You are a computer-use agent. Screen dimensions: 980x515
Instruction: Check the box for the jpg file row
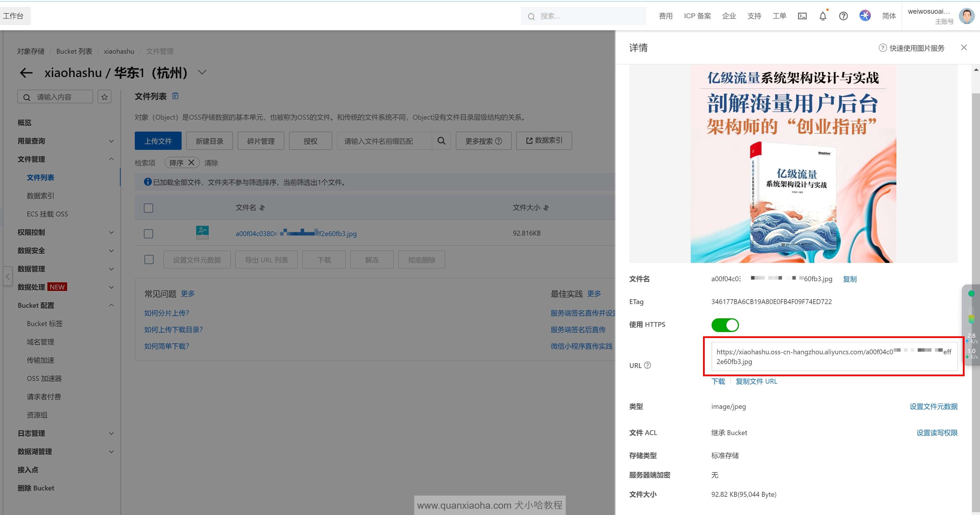tap(148, 234)
